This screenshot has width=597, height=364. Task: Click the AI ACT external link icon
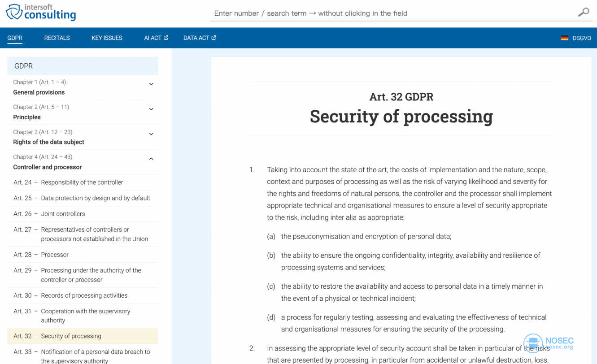pos(166,38)
